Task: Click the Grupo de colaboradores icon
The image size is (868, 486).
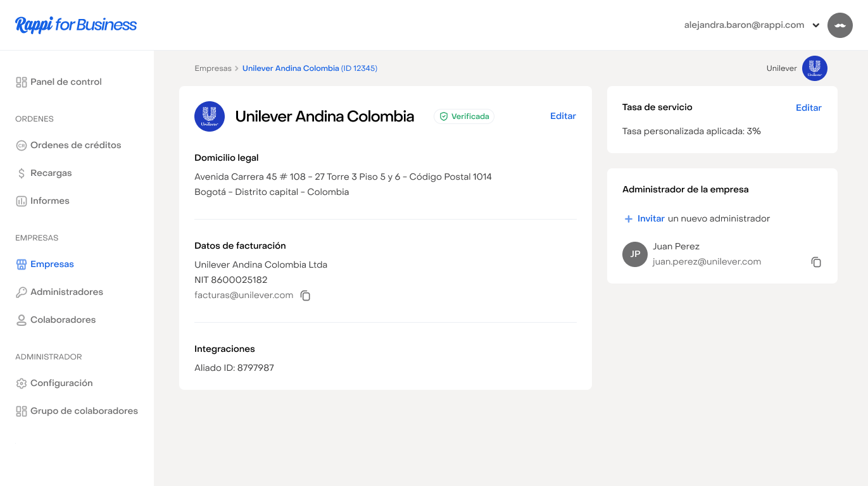Action: pos(22,411)
